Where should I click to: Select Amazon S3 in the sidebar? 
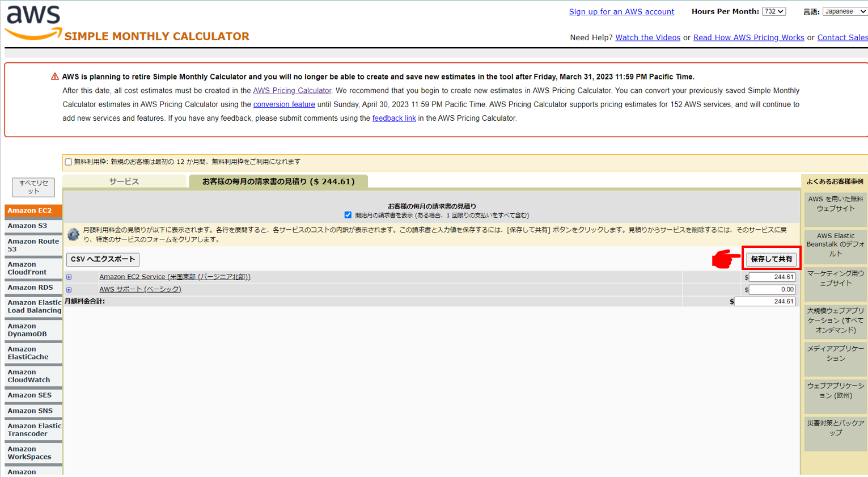pos(27,226)
